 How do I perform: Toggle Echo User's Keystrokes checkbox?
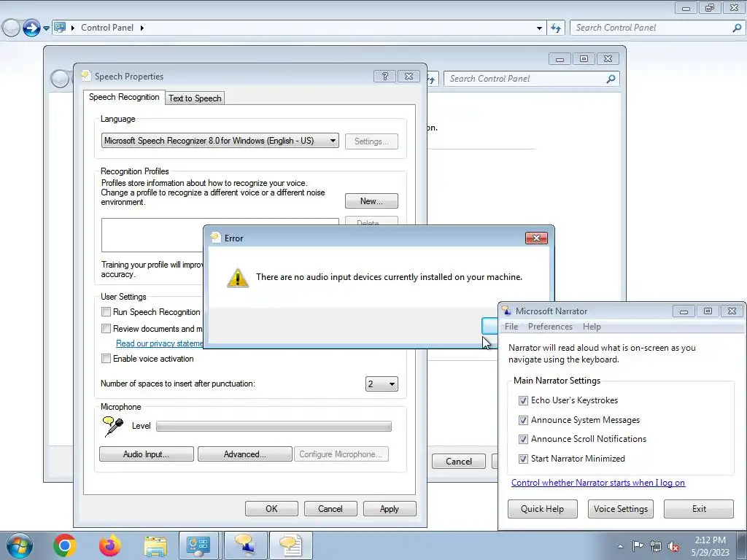523,400
